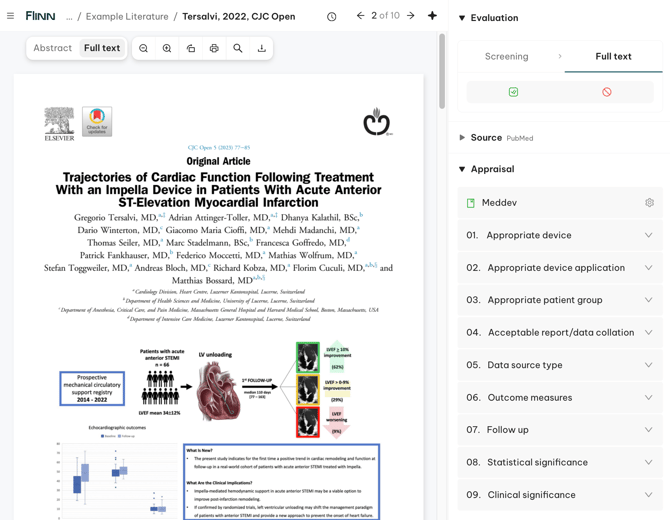This screenshot has height=520, width=670.
Task: Collapse the Evaluation section
Action: [x=462, y=18]
